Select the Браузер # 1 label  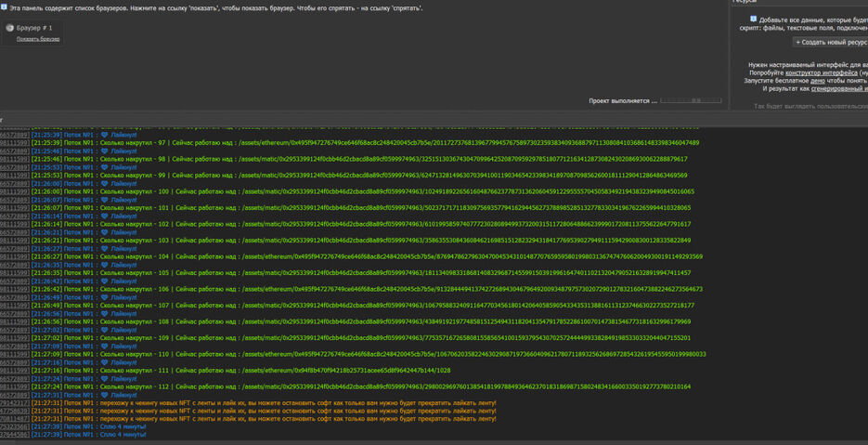[34, 28]
